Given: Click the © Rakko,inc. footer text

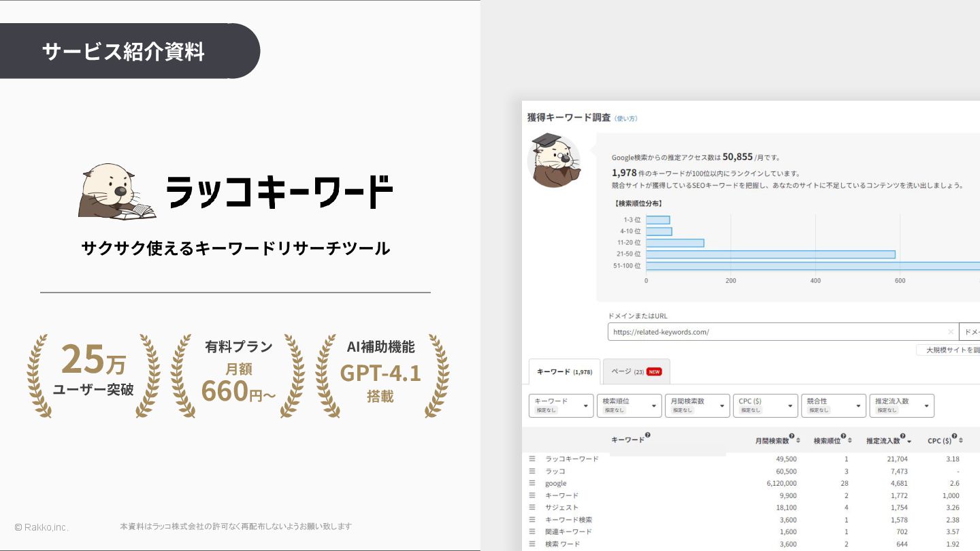Looking at the screenshot, I should (42, 527).
